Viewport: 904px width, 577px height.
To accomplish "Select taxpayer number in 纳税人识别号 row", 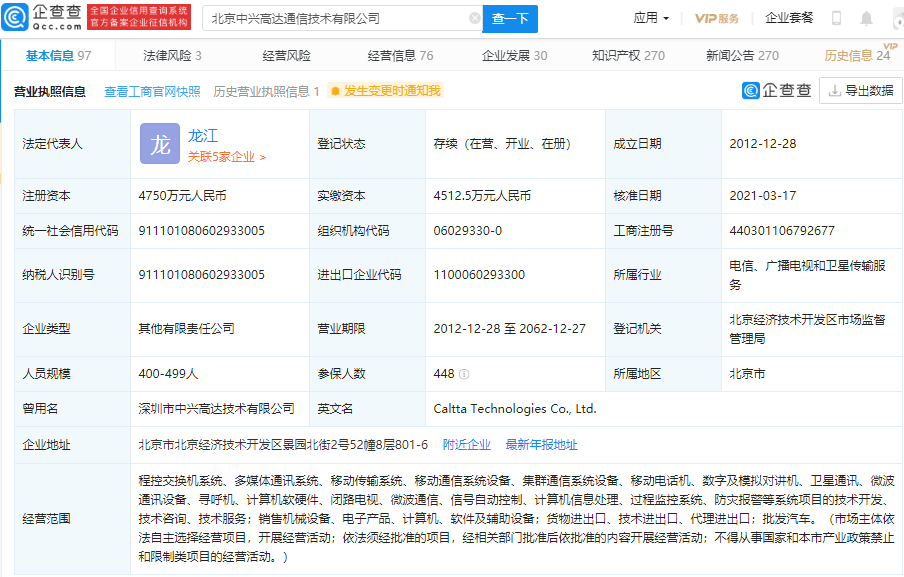I will coord(202,275).
